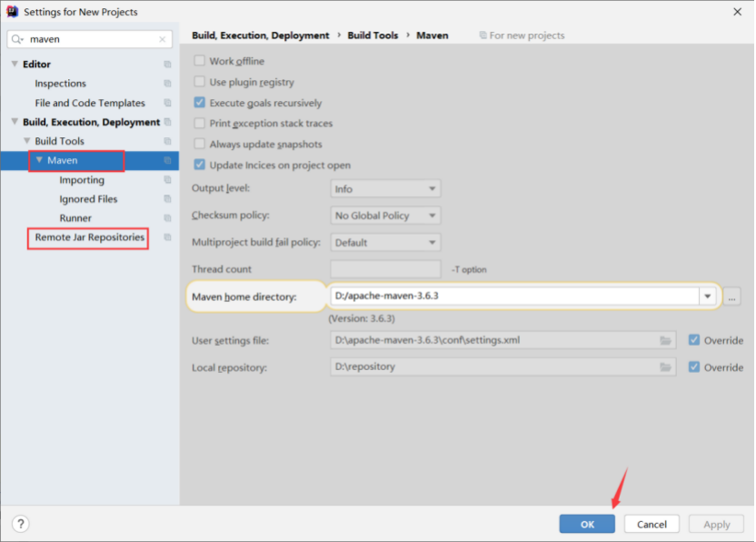The height and width of the screenshot is (542, 756).
Task: Click the icon beside Remote Jar Repositories
Action: tap(167, 237)
